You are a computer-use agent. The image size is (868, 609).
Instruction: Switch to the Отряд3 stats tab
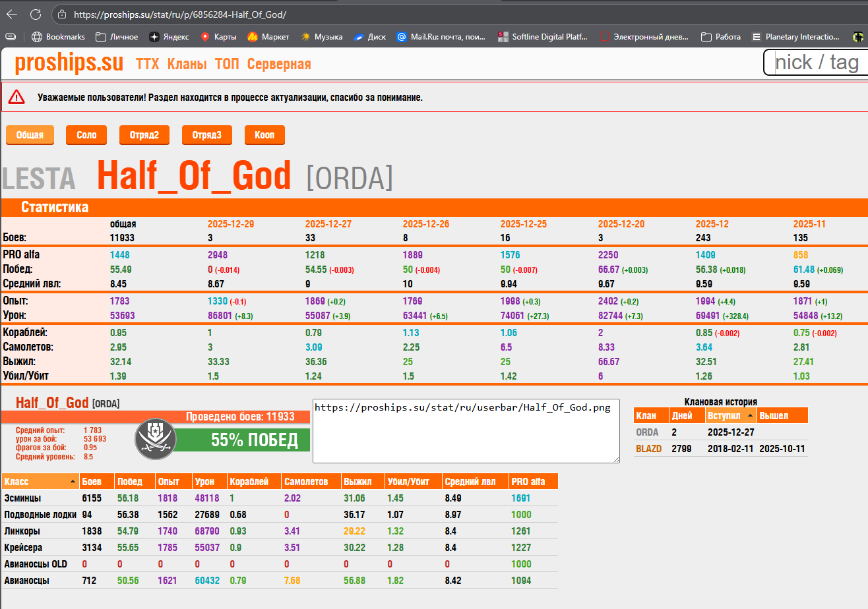[x=206, y=135]
